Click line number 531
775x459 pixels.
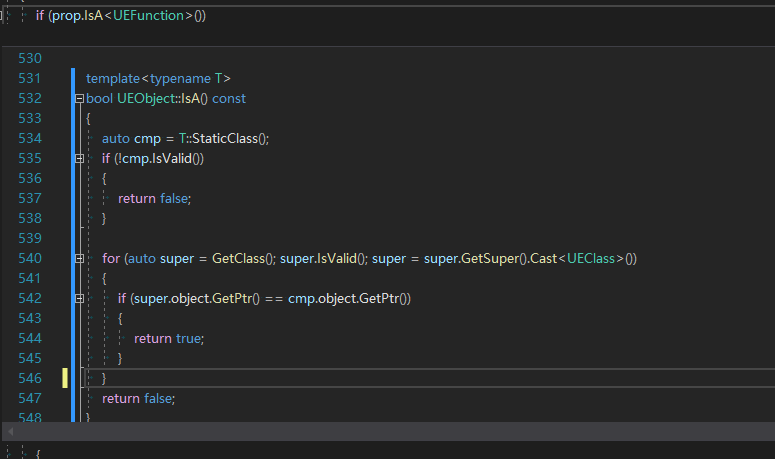[x=29, y=79]
